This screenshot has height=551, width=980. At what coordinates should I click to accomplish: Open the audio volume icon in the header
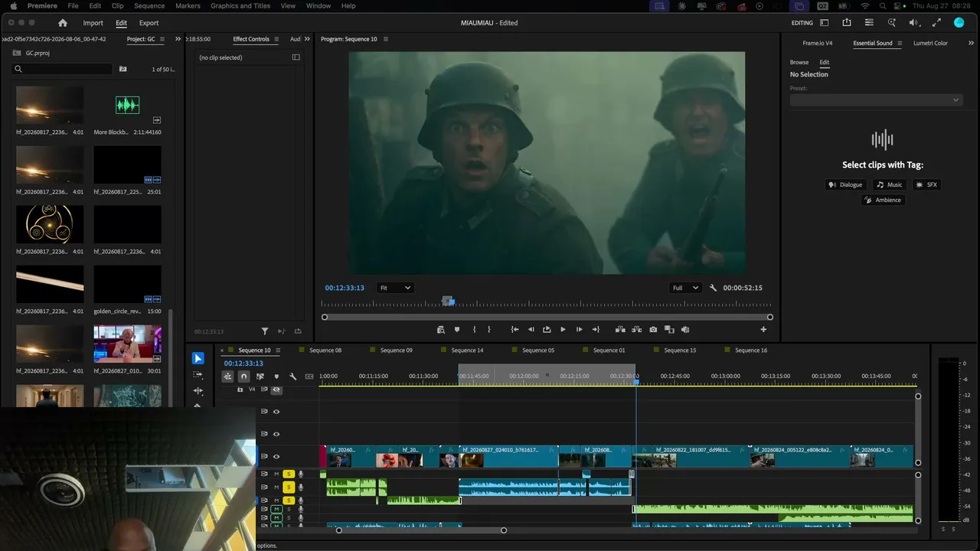click(x=914, y=23)
